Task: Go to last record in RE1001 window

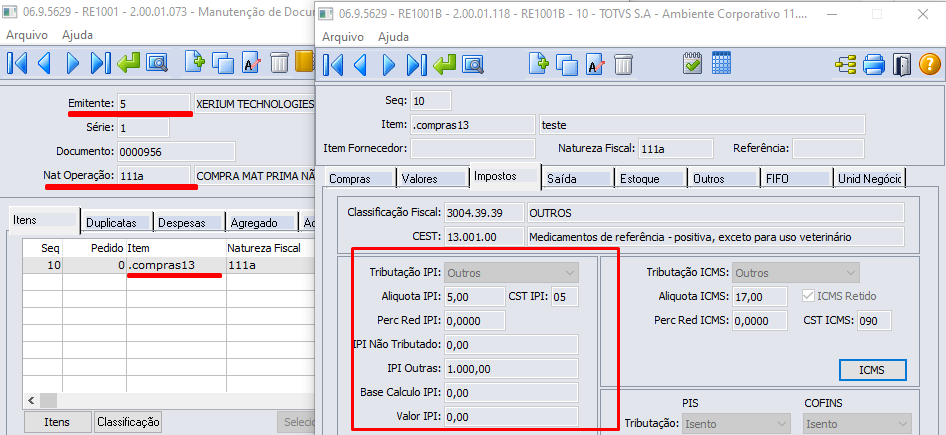Action: [x=100, y=63]
